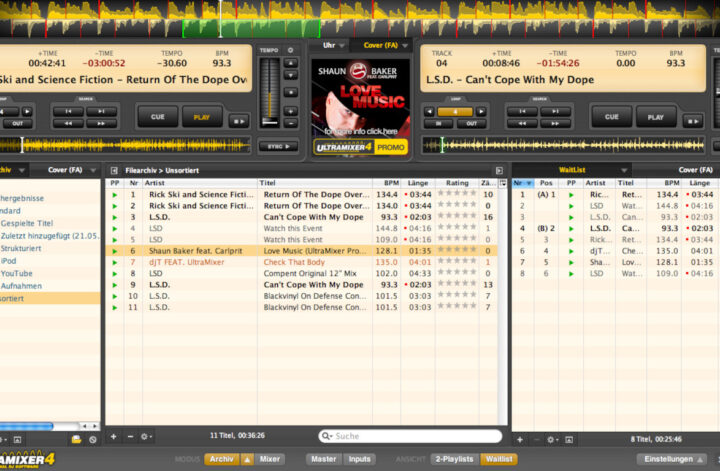Image resolution: width=720 pixels, height=471 pixels.
Task: Click the SYNC button beside the left deck
Action: tap(270, 145)
